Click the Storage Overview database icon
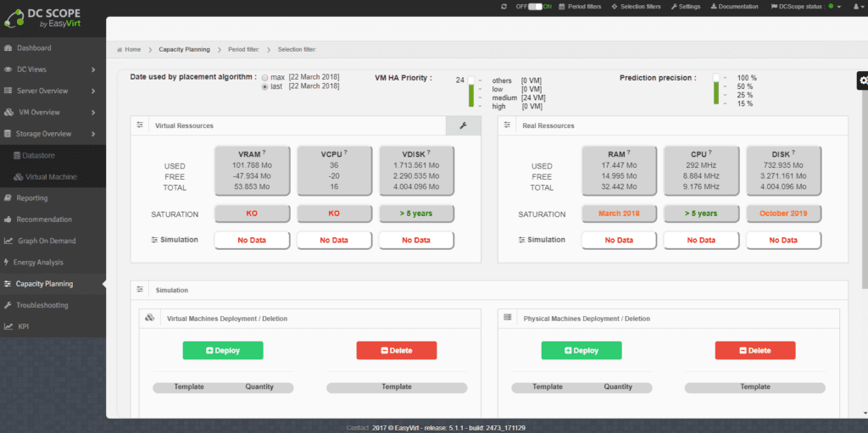This screenshot has height=433, width=868. 7,134
